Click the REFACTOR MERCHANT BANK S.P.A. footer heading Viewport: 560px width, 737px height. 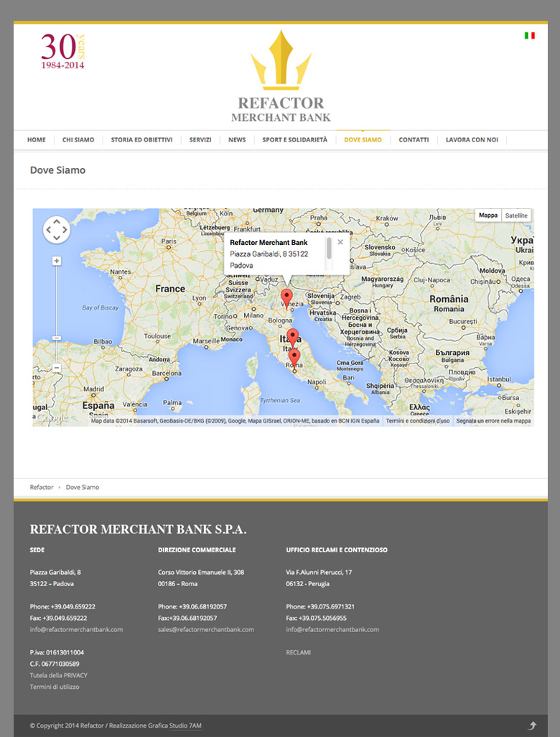click(x=138, y=529)
